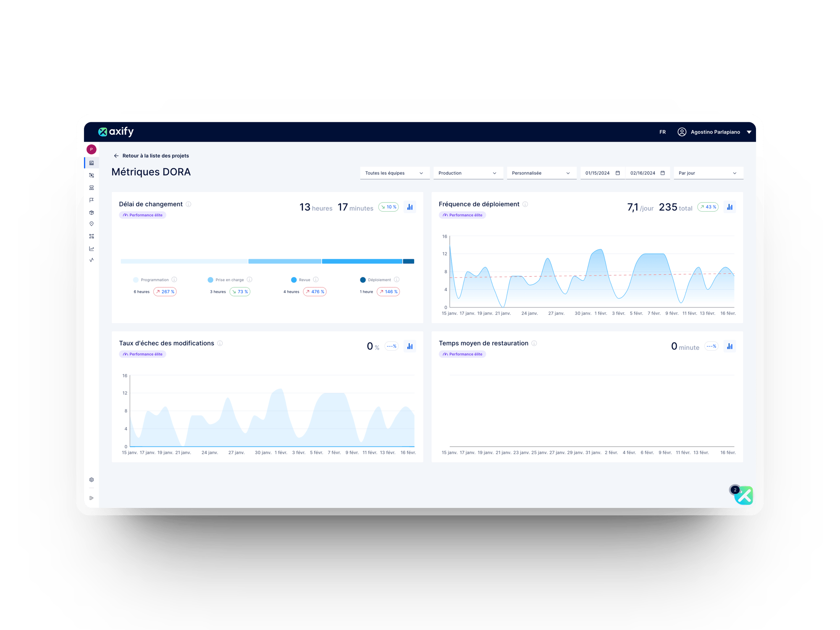Click the axify logo

point(116,132)
